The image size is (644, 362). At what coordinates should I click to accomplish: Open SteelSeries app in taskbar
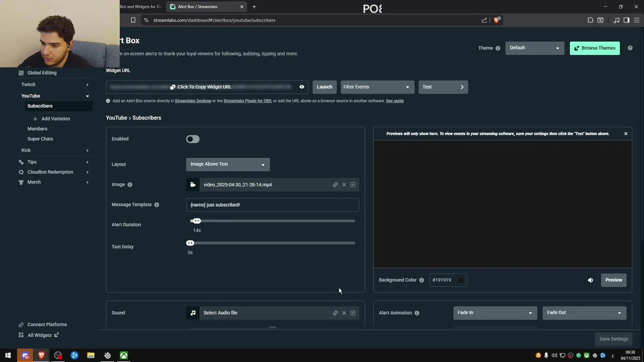point(107,355)
